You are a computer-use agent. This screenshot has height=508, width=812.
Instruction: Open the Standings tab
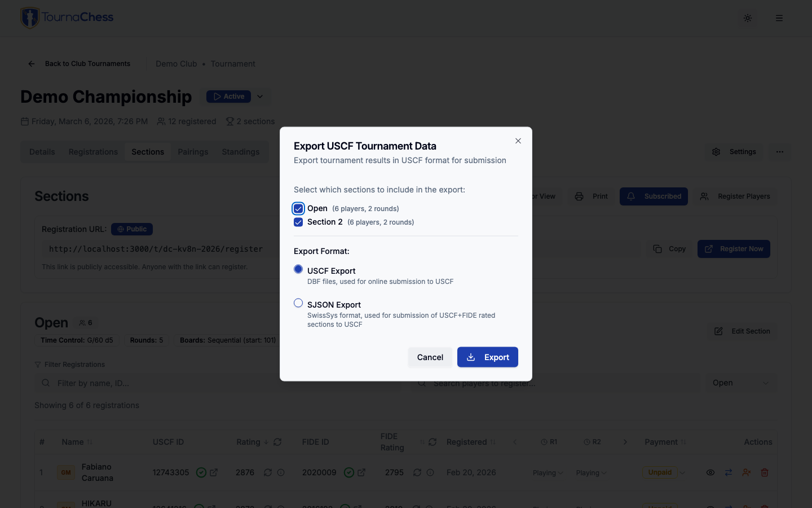pyautogui.click(x=241, y=152)
